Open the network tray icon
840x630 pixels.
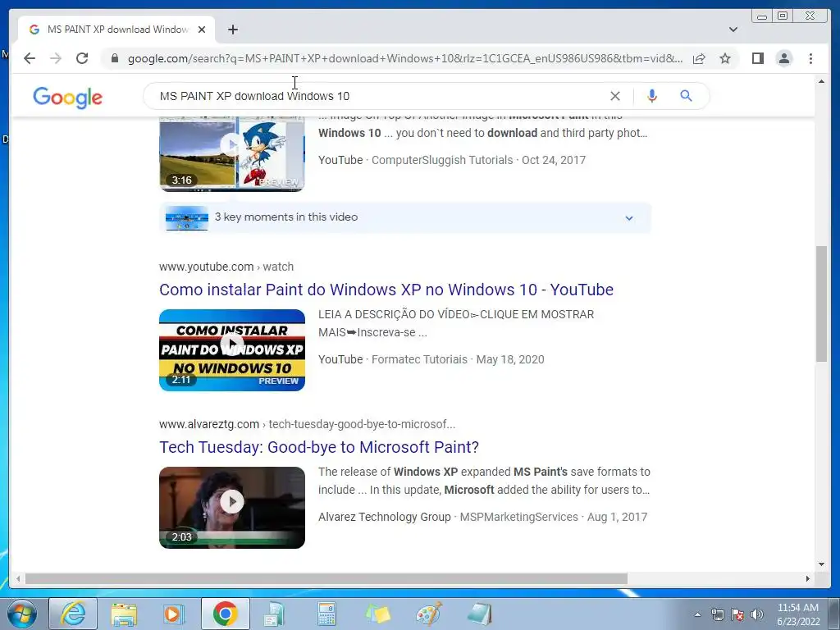[x=717, y=614]
